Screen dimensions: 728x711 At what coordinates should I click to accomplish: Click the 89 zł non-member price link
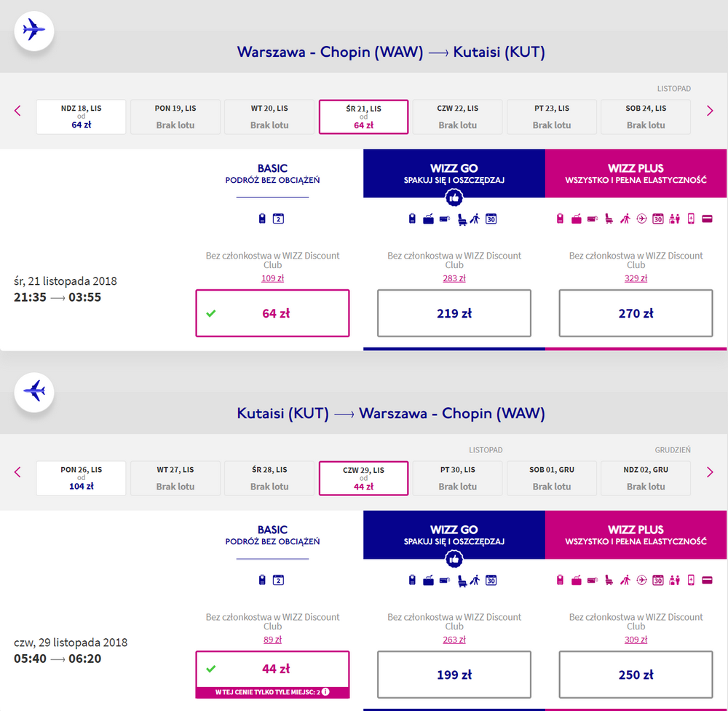point(272,640)
